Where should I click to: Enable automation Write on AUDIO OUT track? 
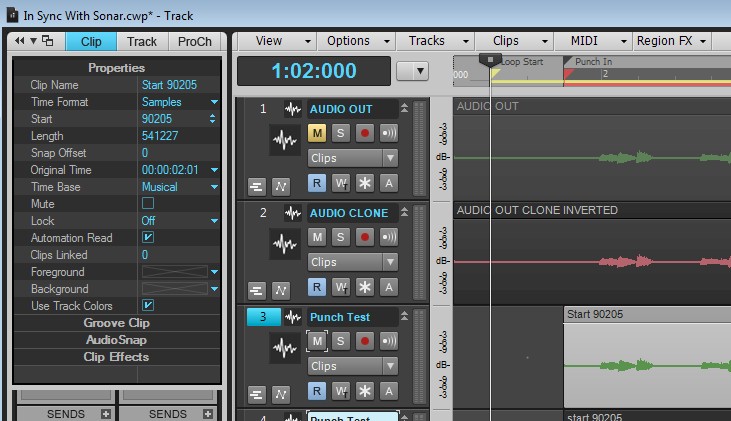pos(341,183)
